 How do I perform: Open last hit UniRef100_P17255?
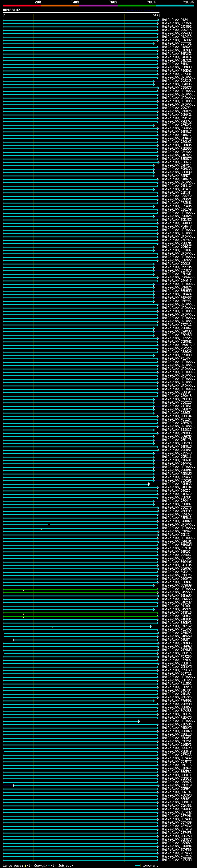[x=177, y=860]
